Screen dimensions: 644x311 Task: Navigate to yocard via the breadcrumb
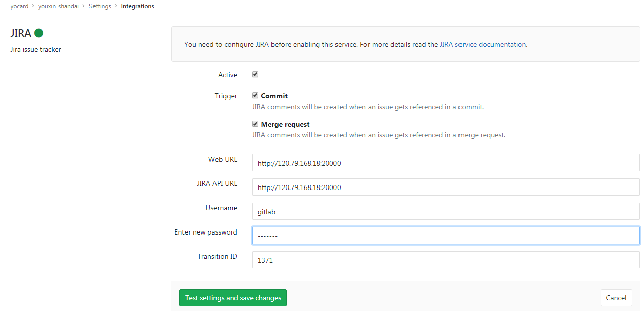coord(20,6)
